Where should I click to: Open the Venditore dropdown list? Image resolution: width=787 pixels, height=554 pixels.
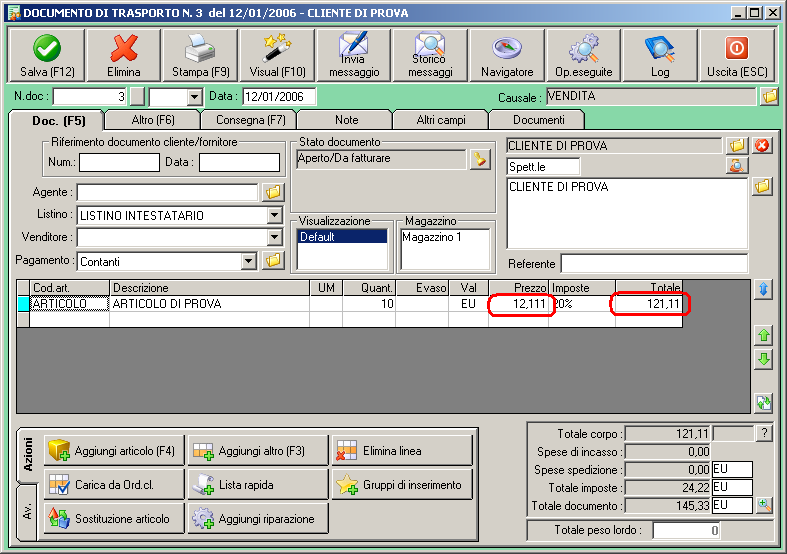tap(274, 237)
